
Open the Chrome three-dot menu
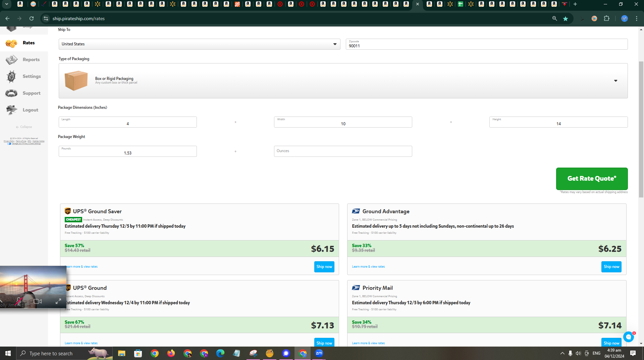tap(637, 18)
